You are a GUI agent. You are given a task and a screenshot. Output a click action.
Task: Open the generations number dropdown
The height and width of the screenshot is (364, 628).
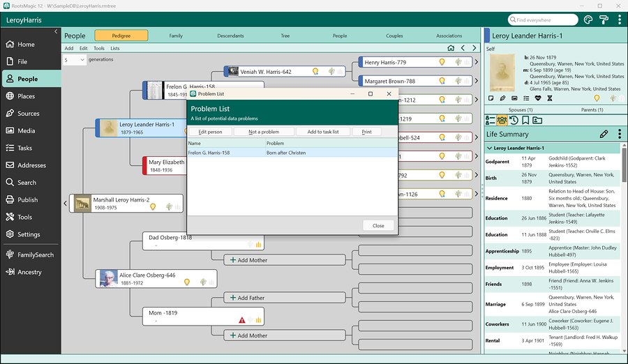click(75, 60)
